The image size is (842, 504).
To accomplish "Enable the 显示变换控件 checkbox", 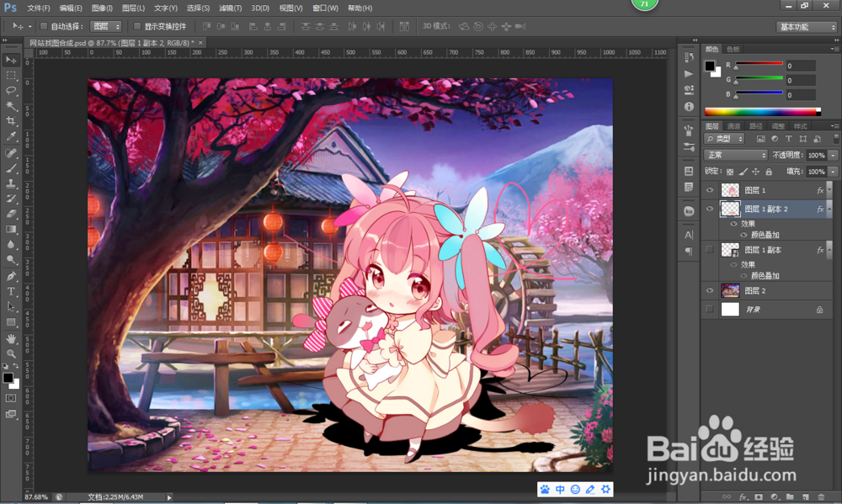I will pos(137,26).
